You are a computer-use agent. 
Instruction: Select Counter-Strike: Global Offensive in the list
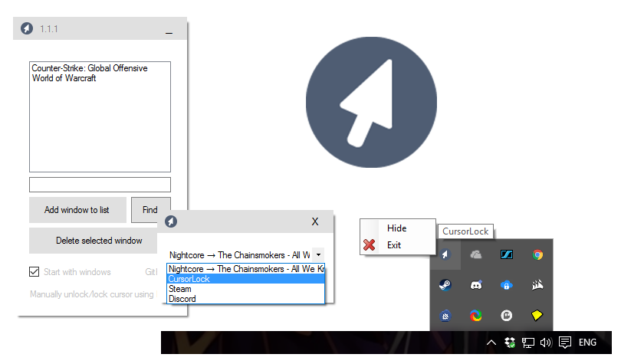[x=90, y=68]
